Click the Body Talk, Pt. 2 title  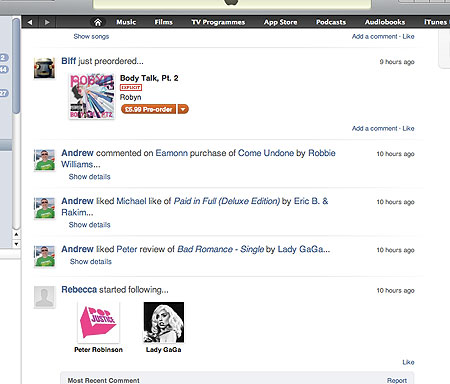click(149, 78)
